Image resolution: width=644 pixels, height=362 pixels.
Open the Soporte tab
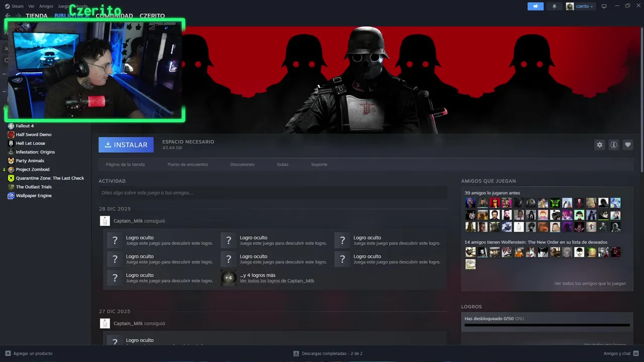[x=319, y=164]
